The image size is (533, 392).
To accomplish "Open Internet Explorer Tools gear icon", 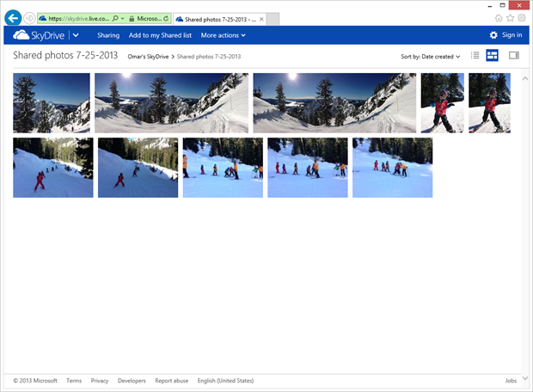I will (522, 17).
